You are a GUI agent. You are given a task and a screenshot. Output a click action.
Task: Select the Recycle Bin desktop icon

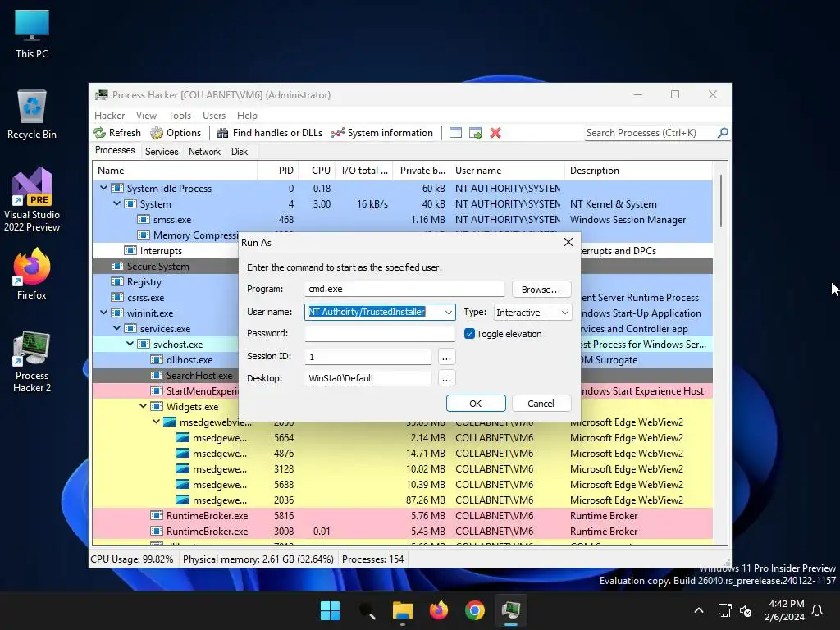click(32, 114)
